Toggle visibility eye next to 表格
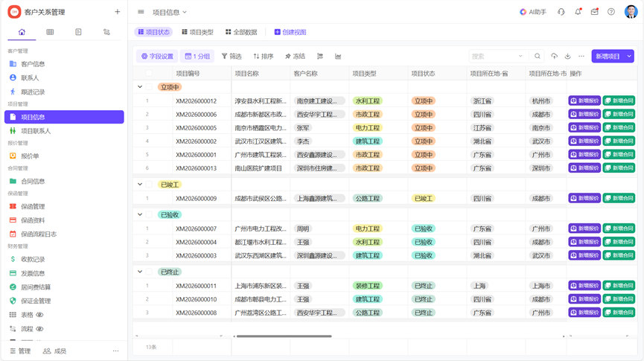The width and height of the screenshot is (644, 361). 40,315
